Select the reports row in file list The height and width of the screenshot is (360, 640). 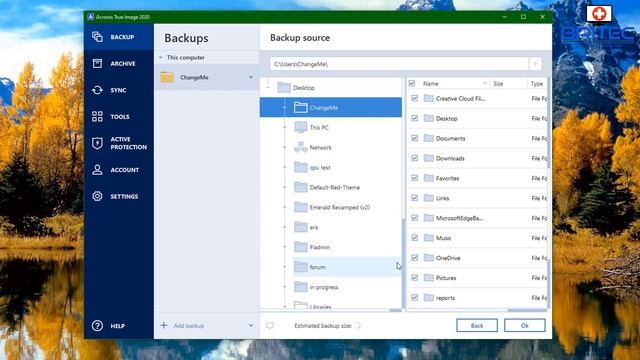tap(477, 298)
